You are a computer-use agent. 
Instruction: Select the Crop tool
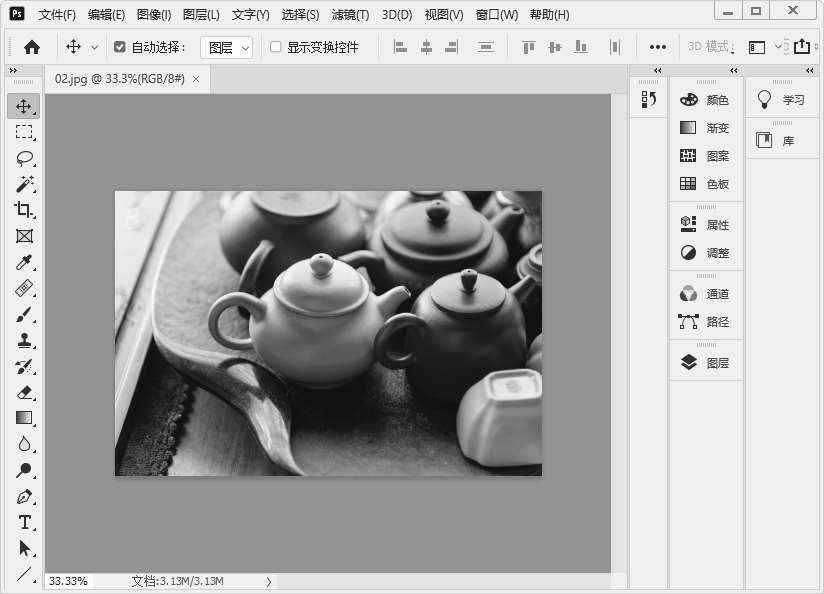click(24, 210)
